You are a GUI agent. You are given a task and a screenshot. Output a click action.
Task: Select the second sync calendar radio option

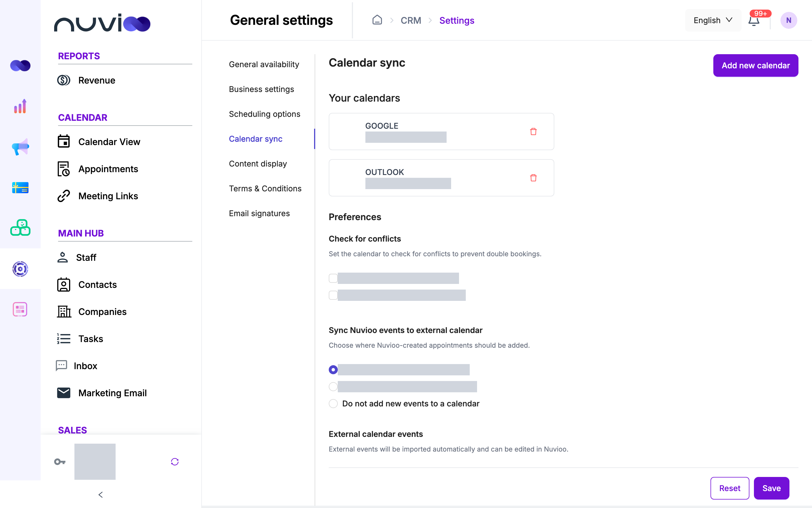(x=333, y=387)
